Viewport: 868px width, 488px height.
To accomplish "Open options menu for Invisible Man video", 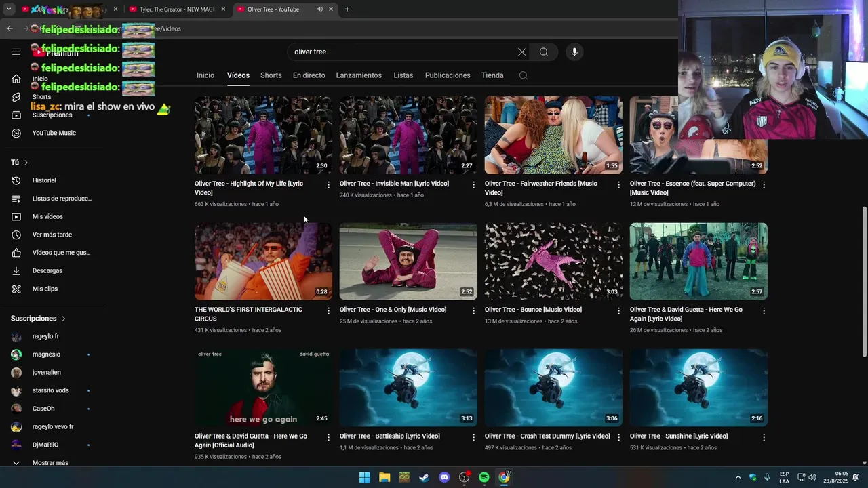I will tap(474, 184).
